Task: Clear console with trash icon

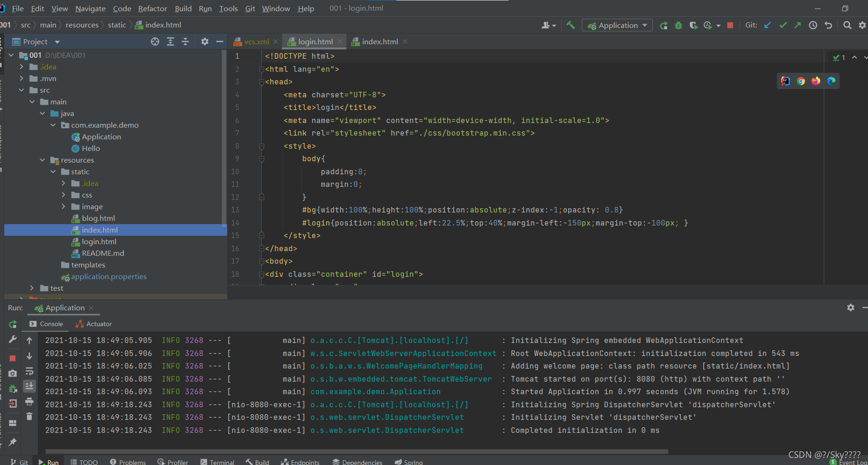Action: tap(29, 416)
